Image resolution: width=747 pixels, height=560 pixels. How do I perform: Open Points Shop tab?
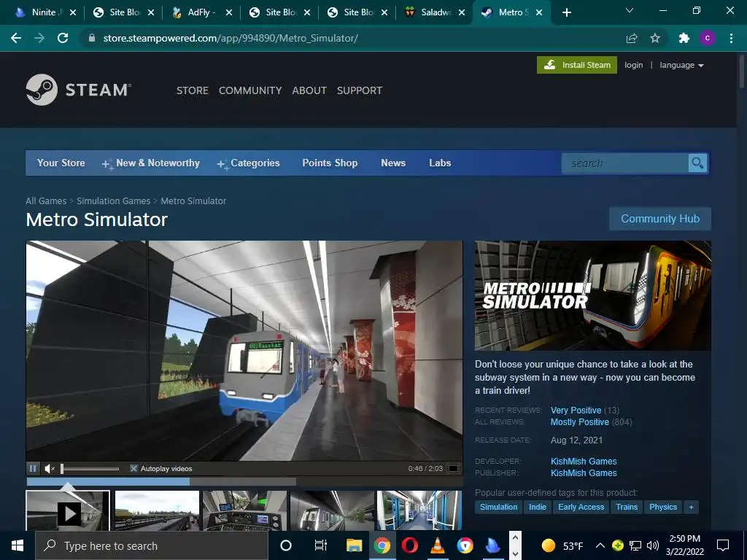(x=330, y=163)
